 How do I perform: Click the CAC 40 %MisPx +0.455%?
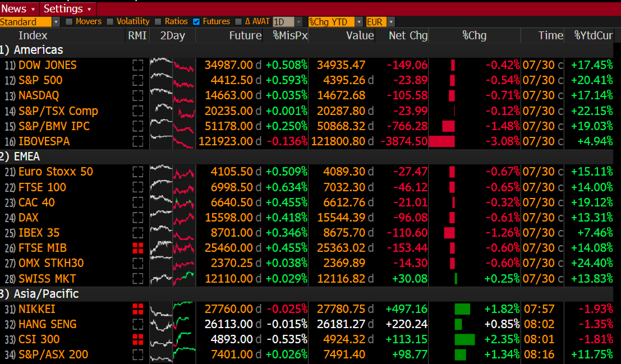[286, 202]
